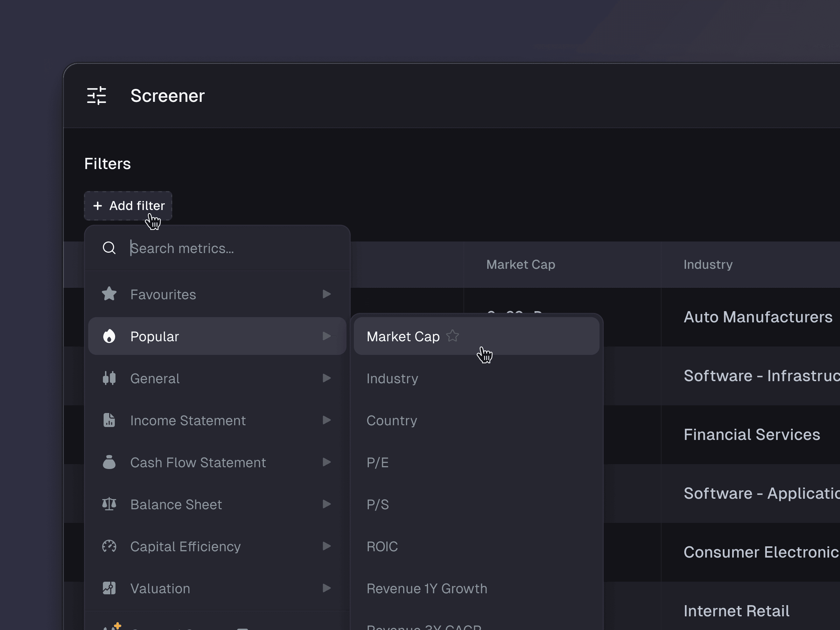Toggle favourite star next to Market Cap

452,336
